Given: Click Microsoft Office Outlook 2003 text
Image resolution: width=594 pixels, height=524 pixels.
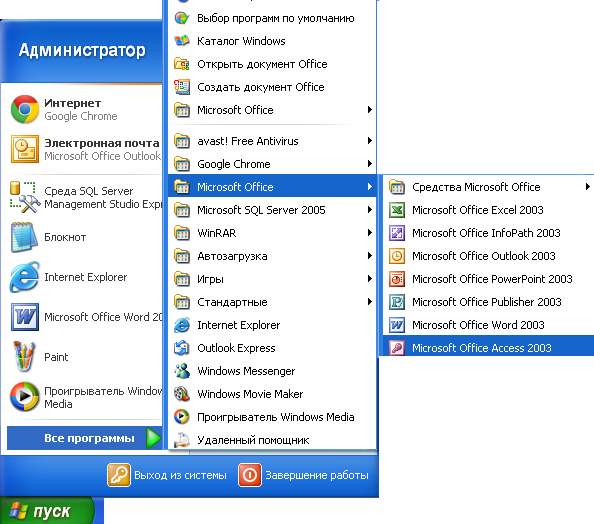Looking at the screenshot, I should point(484,256).
